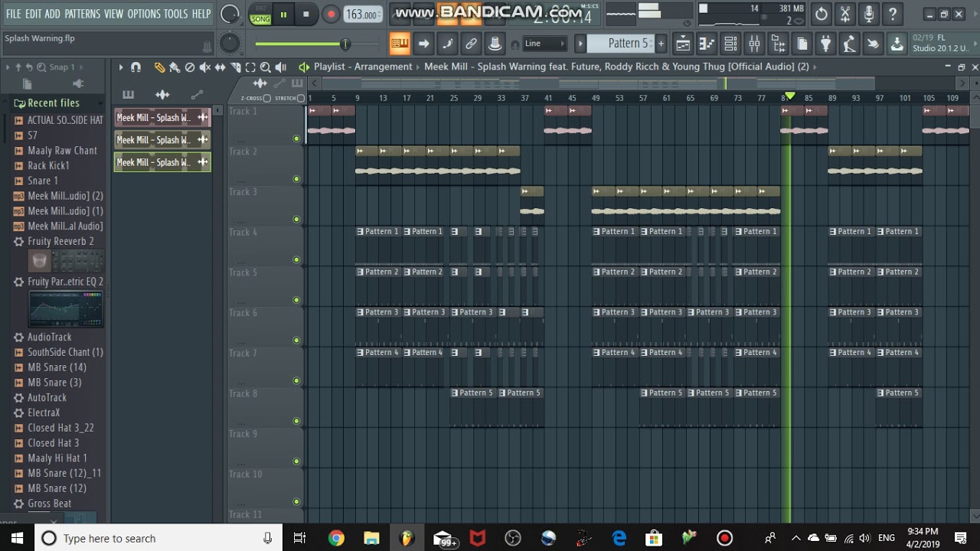Open the ADD menu
Image resolution: width=980 pixels, height=551 pixels.
click(x=52, y=14)
